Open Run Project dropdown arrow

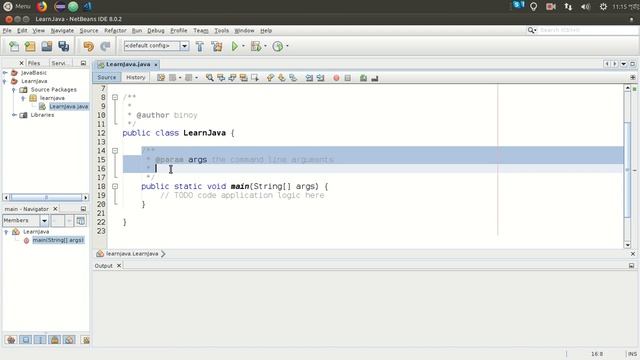point(243,46)
